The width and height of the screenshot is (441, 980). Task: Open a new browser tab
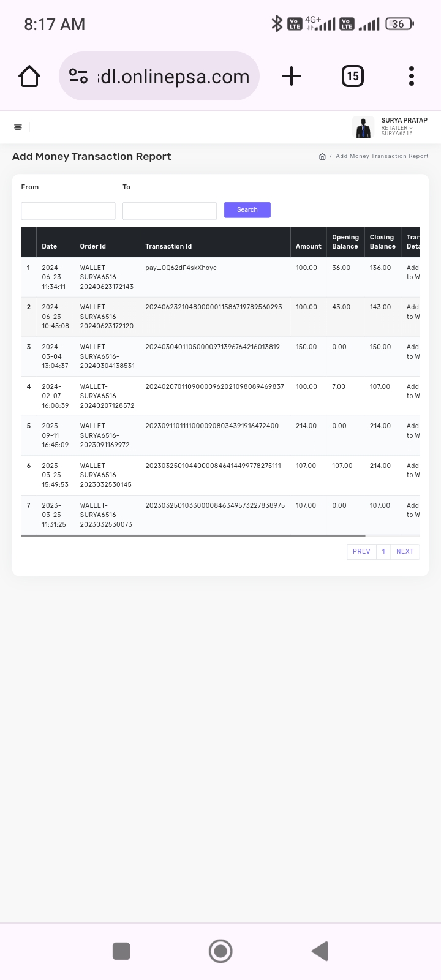coord(292,77)
